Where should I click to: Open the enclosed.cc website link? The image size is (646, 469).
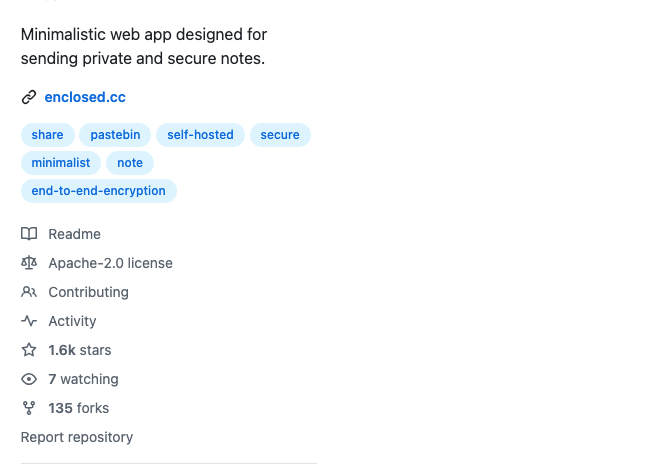tap(85, 98)
